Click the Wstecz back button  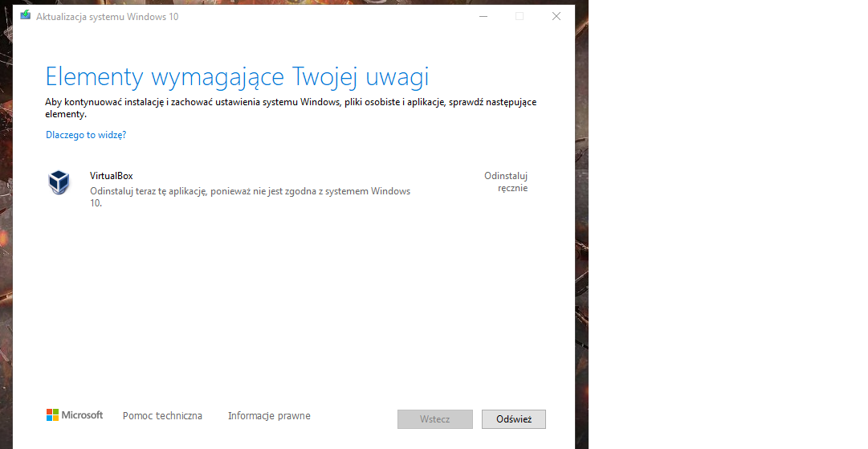(x=435, y=419)
